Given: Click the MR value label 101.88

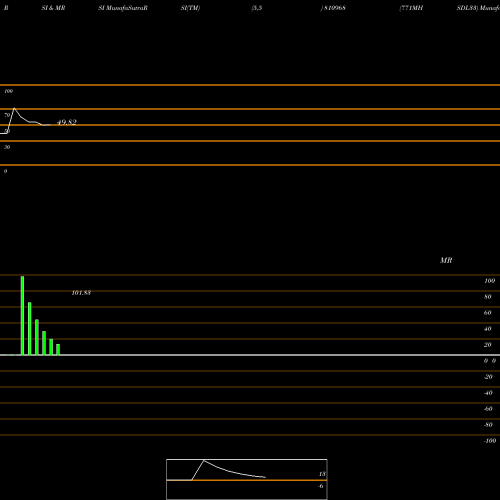Looking at the screenshot, I should pyautogui.click(x=81, y=293).
